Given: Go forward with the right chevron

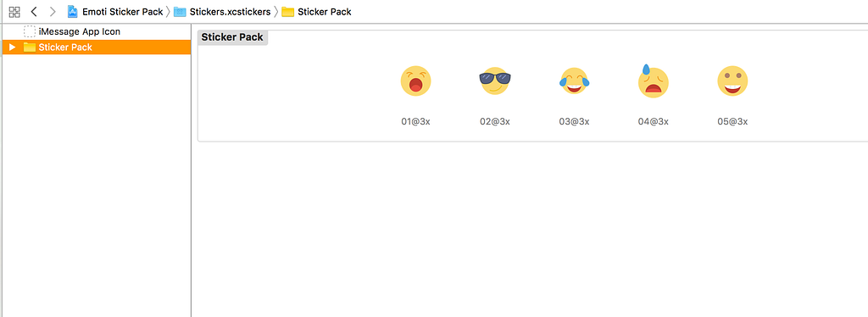Looking at the screenshot, I should click(x=52, y=12).
